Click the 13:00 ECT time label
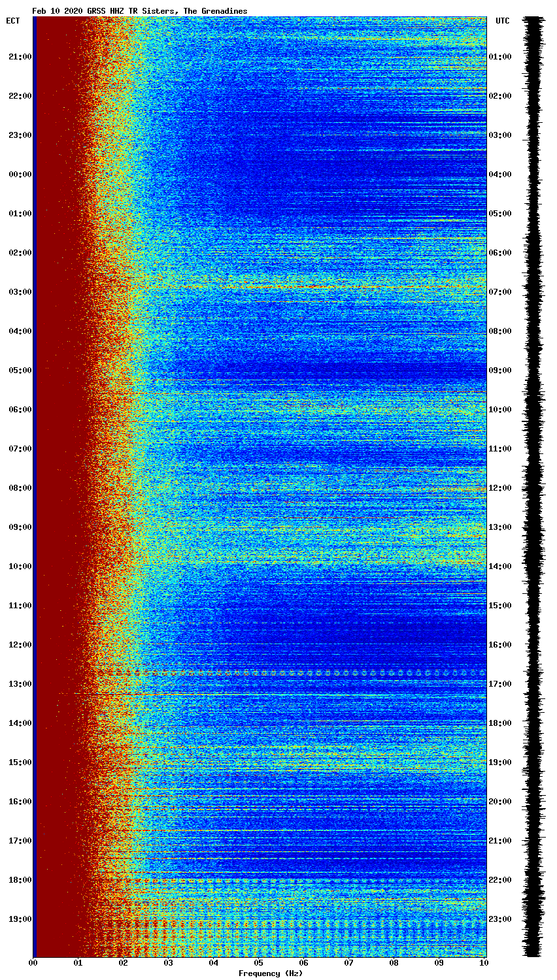The image size is (557, 980). [x=19, y=684]
